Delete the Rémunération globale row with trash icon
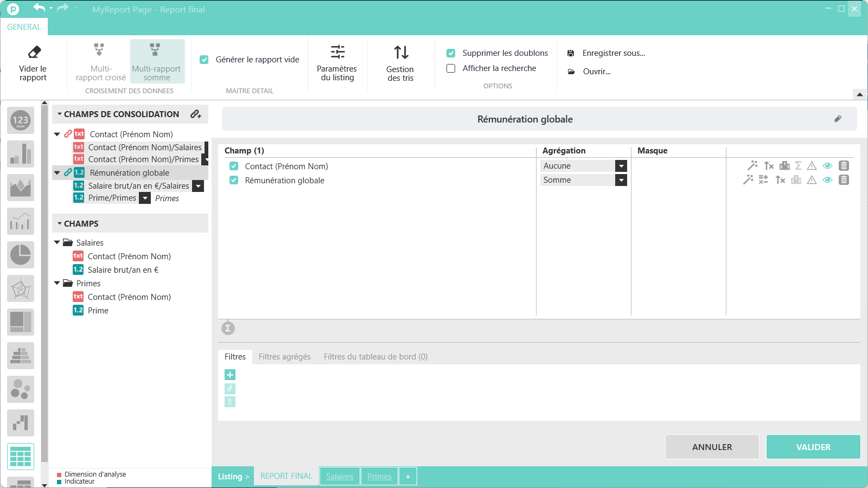The image size is (868, 488). click(844, 180)
